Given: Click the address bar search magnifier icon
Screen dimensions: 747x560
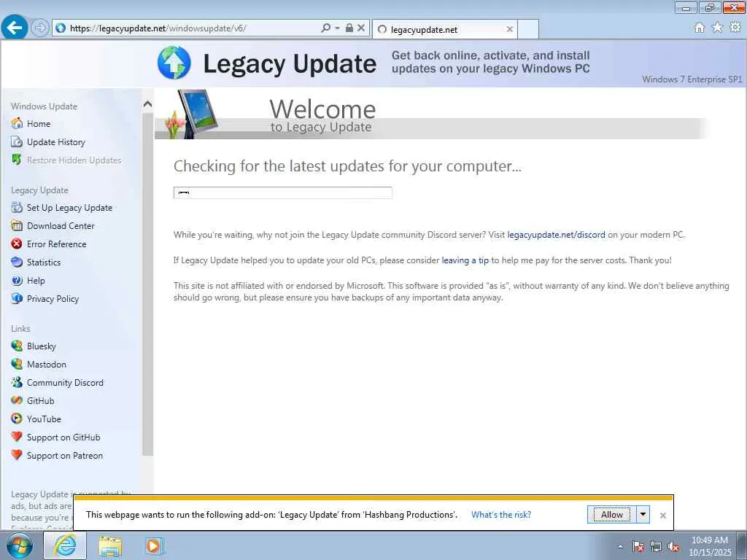Looking at the screenshot, I should [x=326, y=28].
